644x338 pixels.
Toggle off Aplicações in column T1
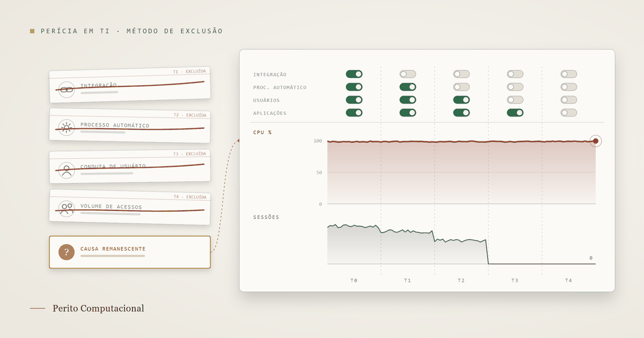click(x=408, y=113)
